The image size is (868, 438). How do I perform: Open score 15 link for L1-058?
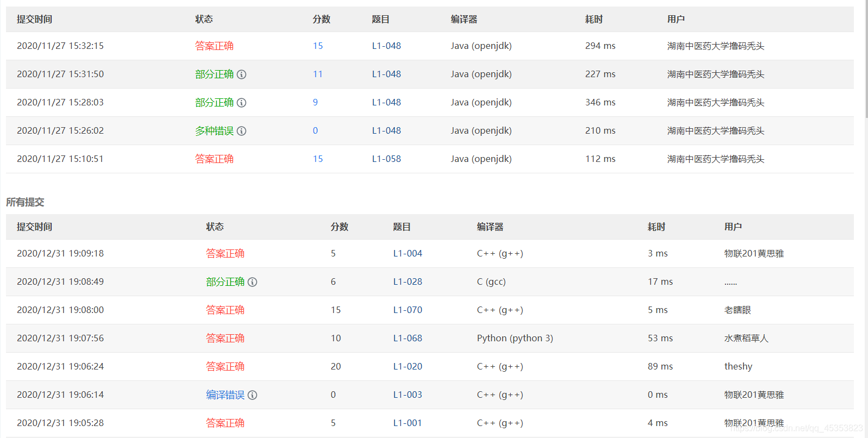(x=318, y=159)
